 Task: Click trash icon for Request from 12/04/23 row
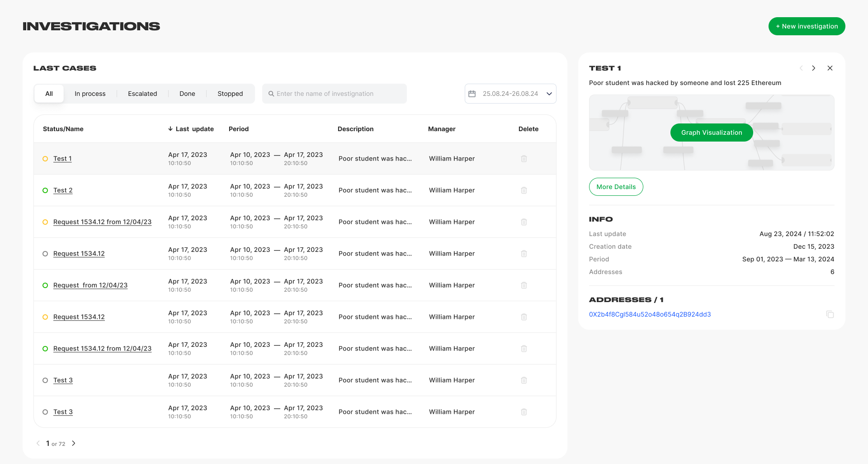pos(524,285)
